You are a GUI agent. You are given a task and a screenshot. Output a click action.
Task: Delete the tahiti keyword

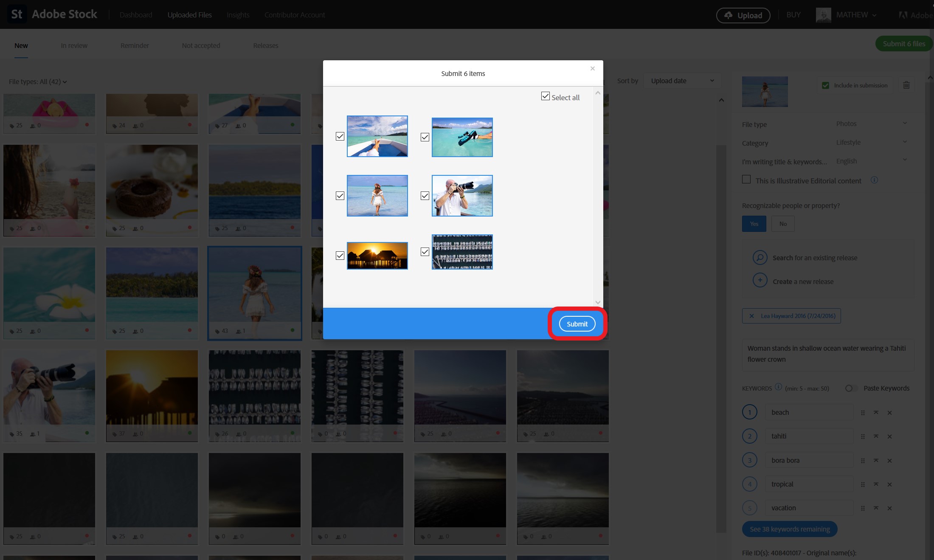coord(889,436)
